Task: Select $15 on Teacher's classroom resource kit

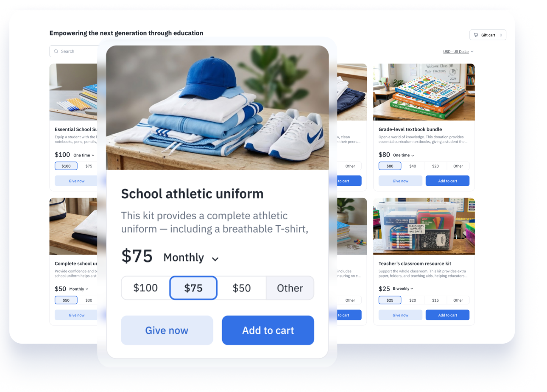Action: 435,300
